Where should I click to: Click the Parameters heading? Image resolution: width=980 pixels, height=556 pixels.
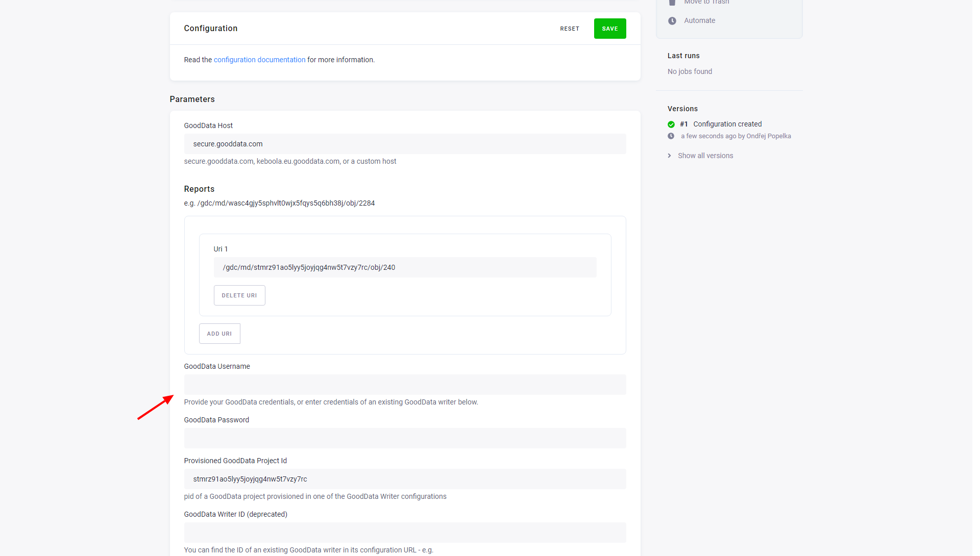point(192,99)
